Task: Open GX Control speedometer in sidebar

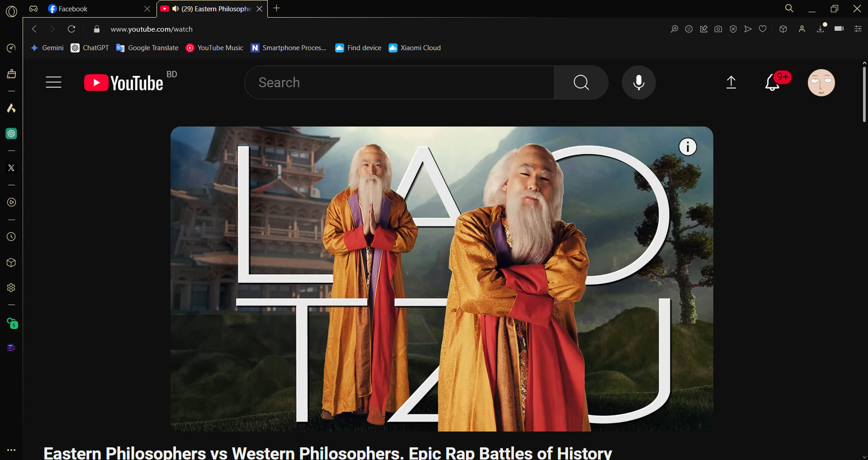Action: [x=11, y=48]
